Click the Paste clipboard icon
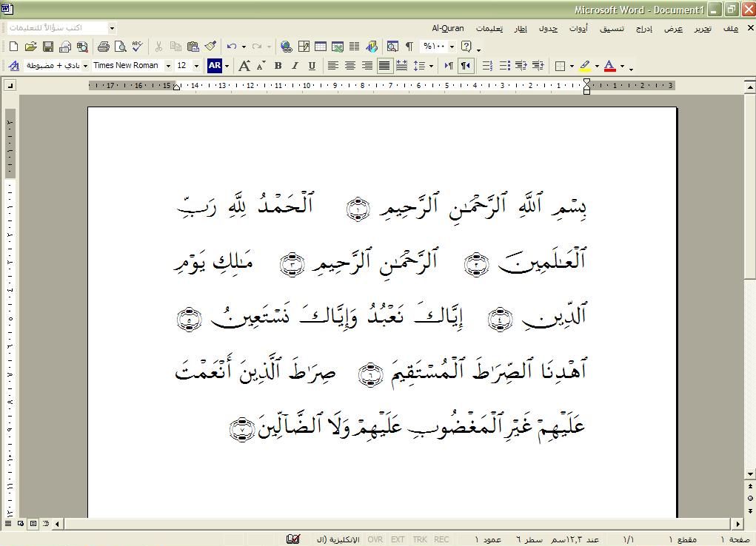This screenshot has width=756, height=546. click(193, 47)
